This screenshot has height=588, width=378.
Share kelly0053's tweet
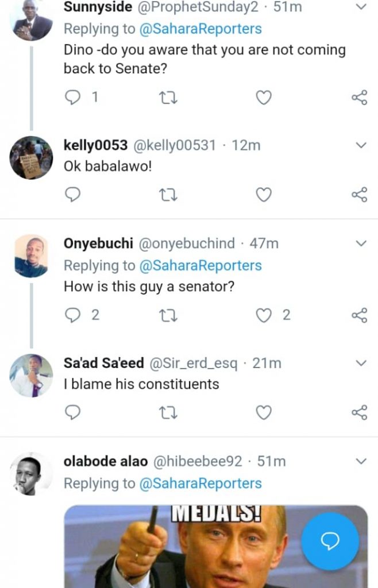(x=359, y=196)
